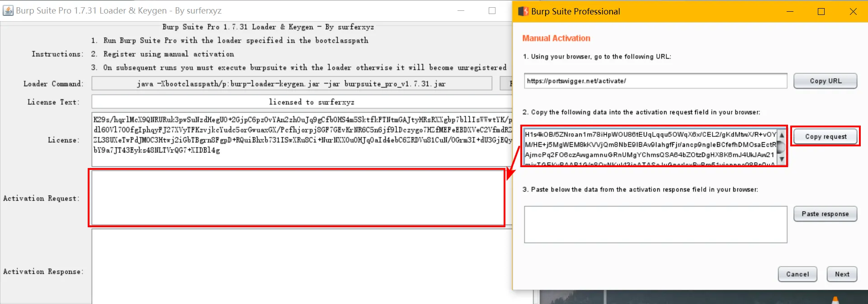Image resolution: width=868 pixels, height=304 pixels.
Task: Click the activation request data box in Burp Suite
Action: (650, 147)
